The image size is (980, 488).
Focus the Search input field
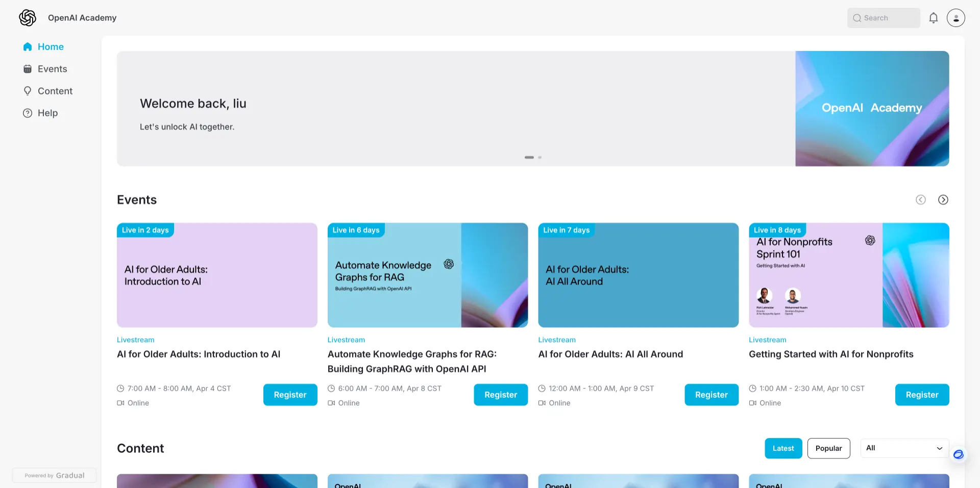tap(884, 18)
